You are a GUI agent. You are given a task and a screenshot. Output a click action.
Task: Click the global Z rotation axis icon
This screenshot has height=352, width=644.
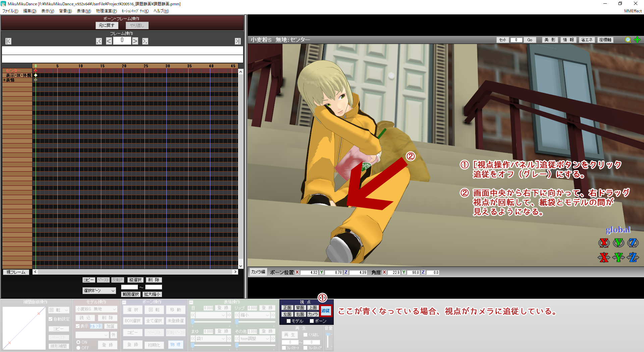tap(633, 242)
